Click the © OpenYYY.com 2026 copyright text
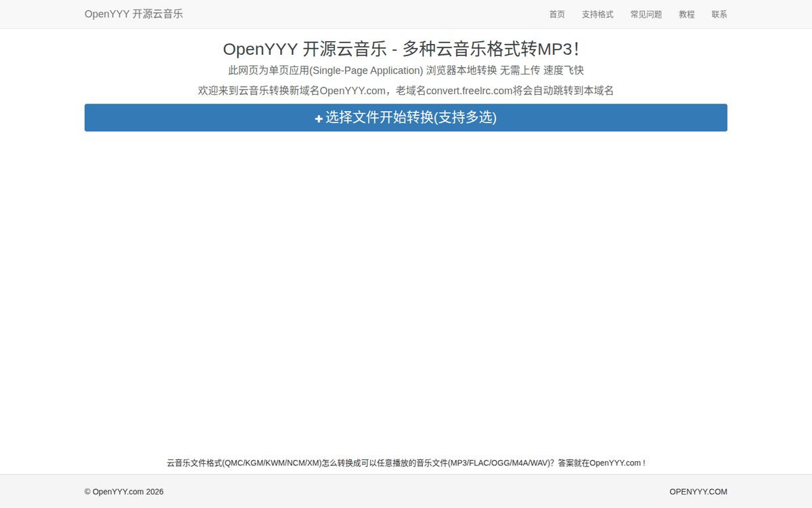 [x=124, y=492]
